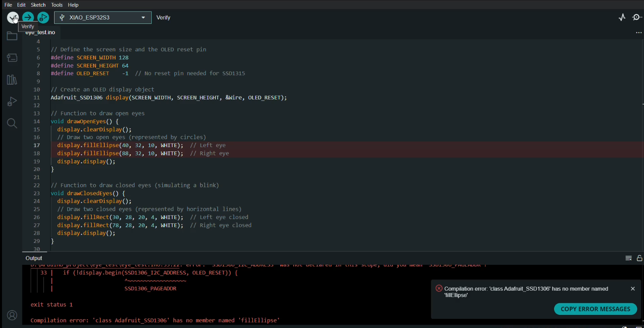Click the Verify text label beside board selector
Screen dimensions: 644x328
coord(163,17)
